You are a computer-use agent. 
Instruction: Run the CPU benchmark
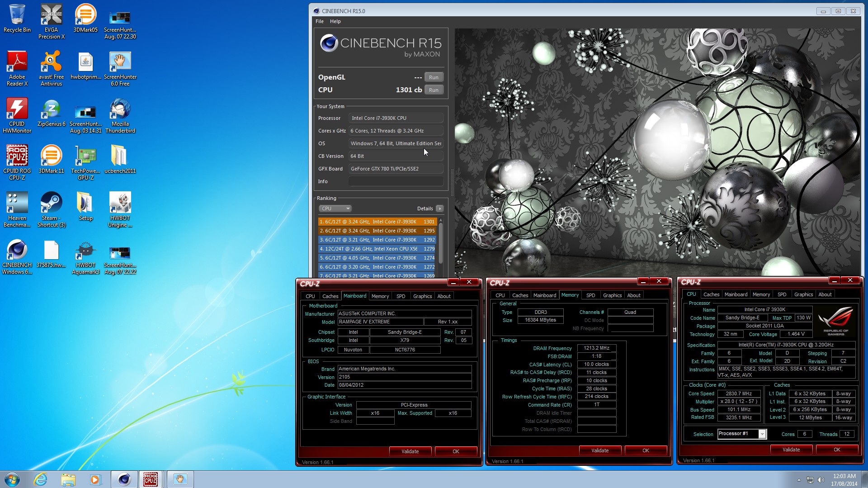pos(434,90)
